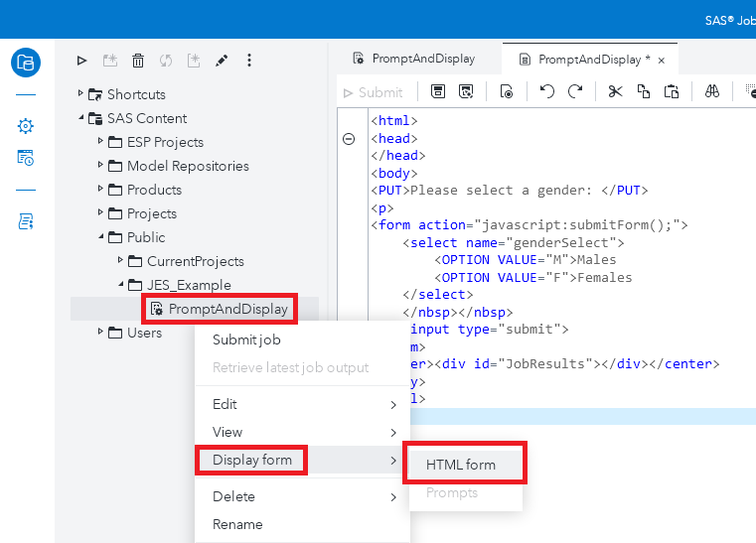Image resolution: width=756 pixels, height=543 pixels.
Task: Click the binoculars Find icon
Action: tap(712, 92)
